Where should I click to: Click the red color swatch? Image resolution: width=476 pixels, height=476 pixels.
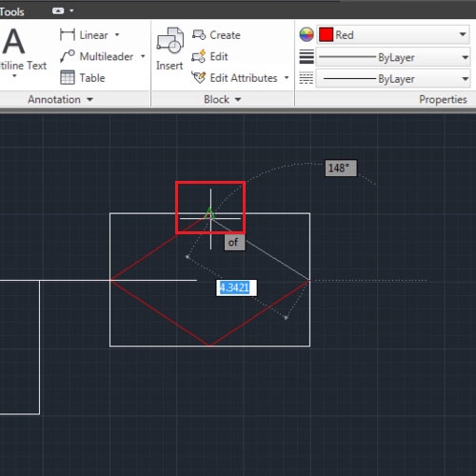[x=326, y=34]
